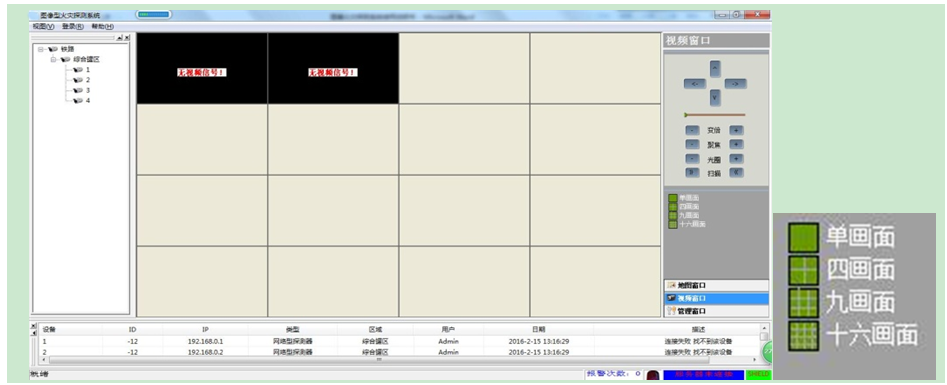Select the first black no-signal video cell
This screenshot has height=385, width=947.
click(202, 68)
